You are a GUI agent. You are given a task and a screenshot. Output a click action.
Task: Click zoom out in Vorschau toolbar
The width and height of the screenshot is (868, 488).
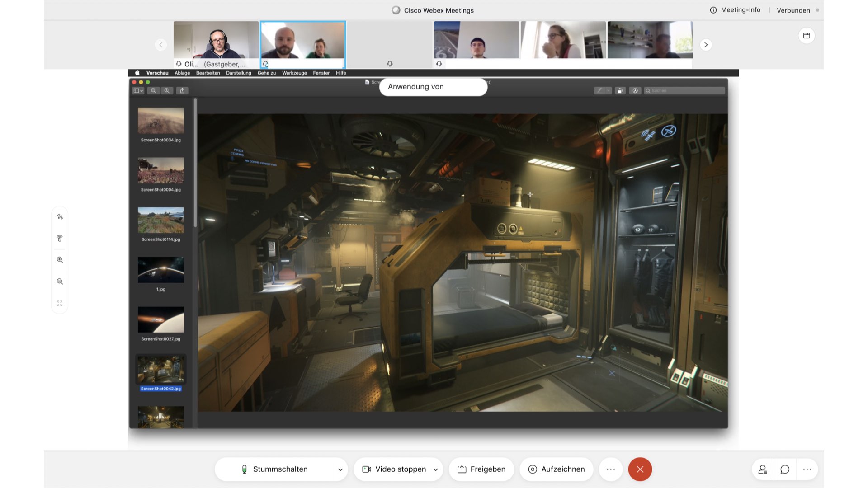[x=154, y=91]
